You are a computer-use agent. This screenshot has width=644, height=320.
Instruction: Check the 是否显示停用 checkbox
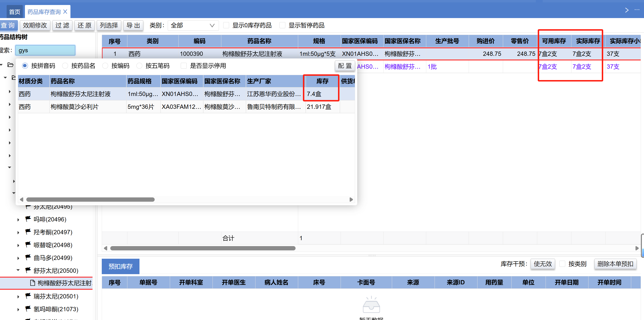(x=184, y=66)
